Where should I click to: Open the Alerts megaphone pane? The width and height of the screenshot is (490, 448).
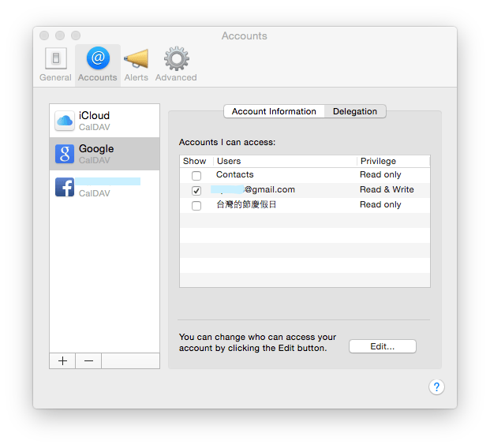(x=136, y=59)
